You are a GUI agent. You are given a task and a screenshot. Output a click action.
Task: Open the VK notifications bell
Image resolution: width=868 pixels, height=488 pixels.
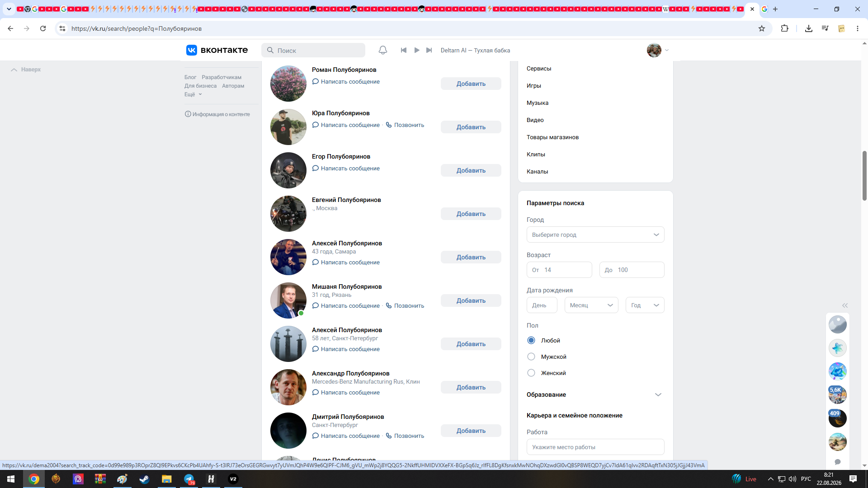click(382, 50)
